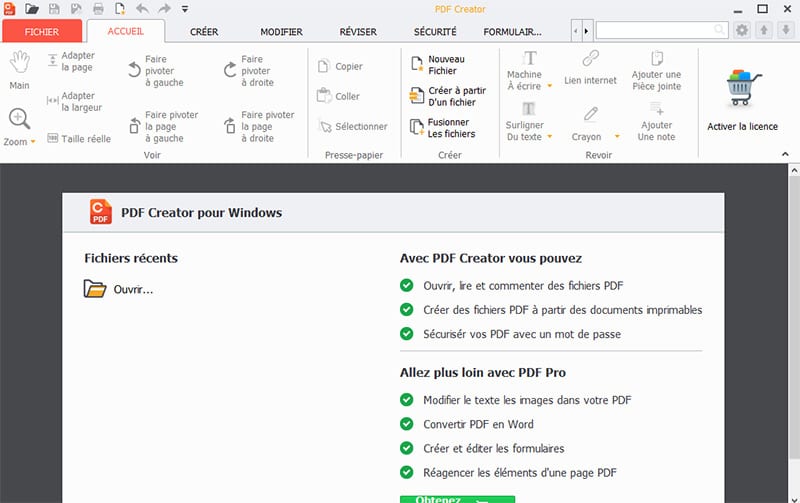
Task: Click Ouvrir... under Fichiers récents
Action: click(x=133, y=290)
